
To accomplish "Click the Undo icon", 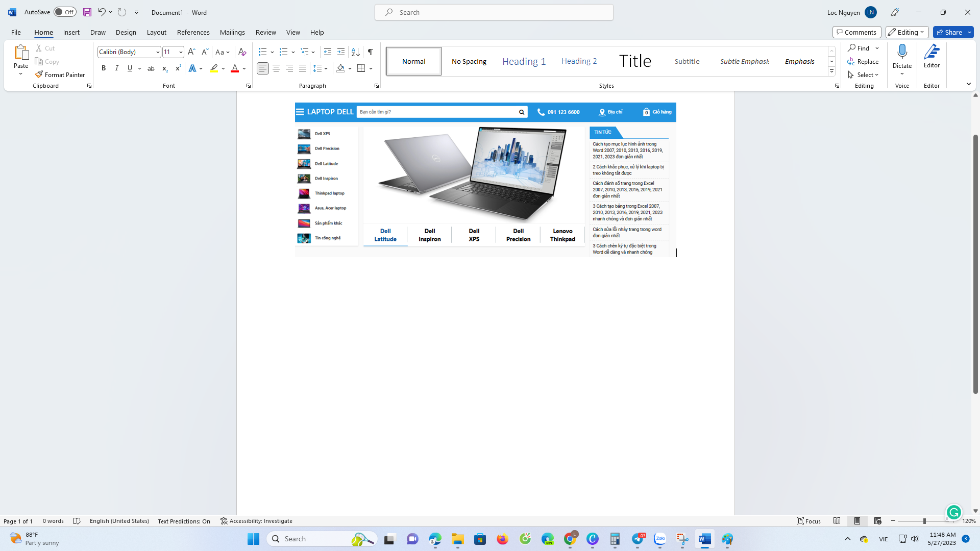I will [102, 12].
